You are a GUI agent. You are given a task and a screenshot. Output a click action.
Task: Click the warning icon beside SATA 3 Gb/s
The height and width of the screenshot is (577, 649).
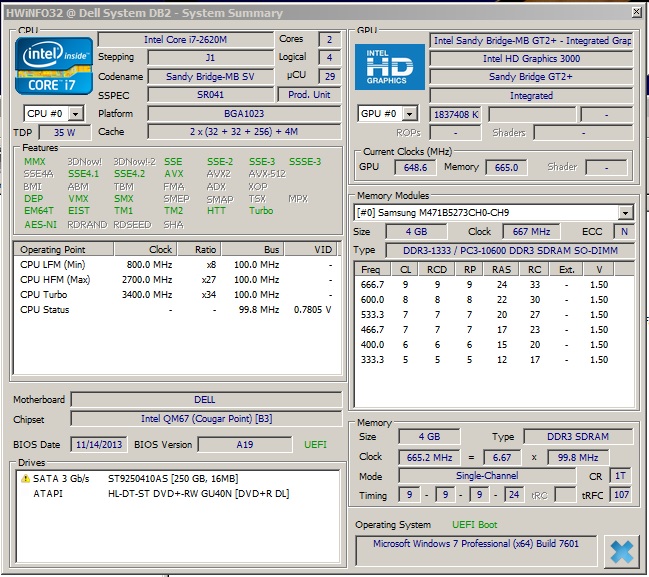pyautogui.click(x=25, y=478)
